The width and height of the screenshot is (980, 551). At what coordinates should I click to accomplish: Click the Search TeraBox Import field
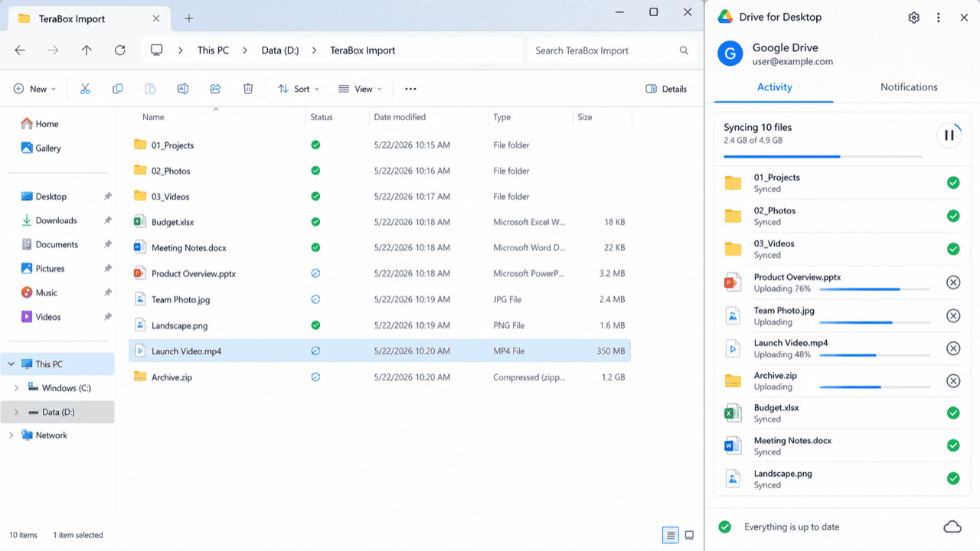[x=612, y=51]
